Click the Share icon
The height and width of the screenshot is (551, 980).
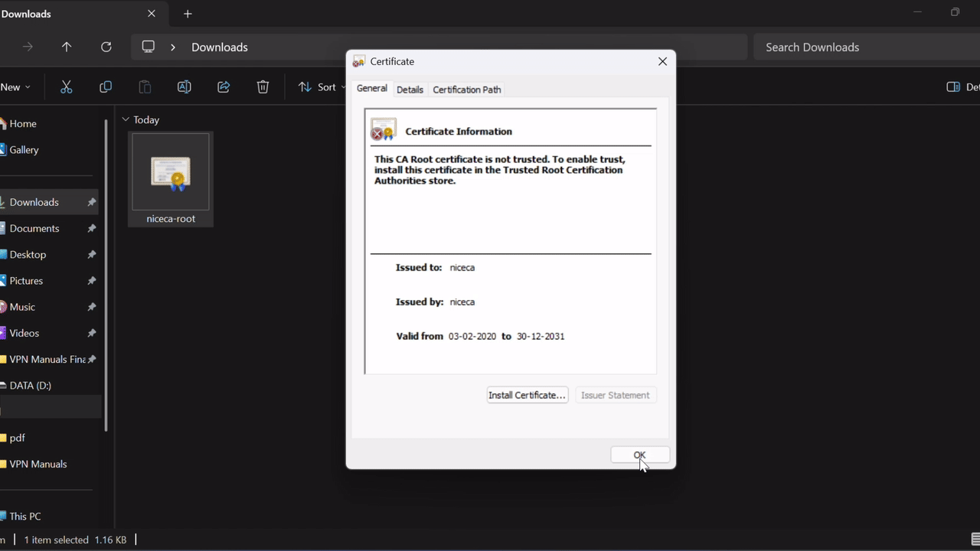223,86
